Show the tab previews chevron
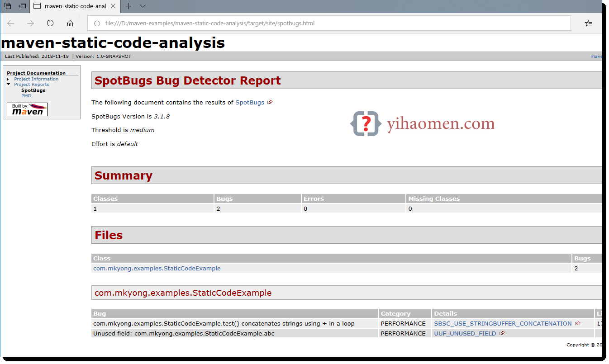This screenshot has width=609, height=364. click(143, 6)
